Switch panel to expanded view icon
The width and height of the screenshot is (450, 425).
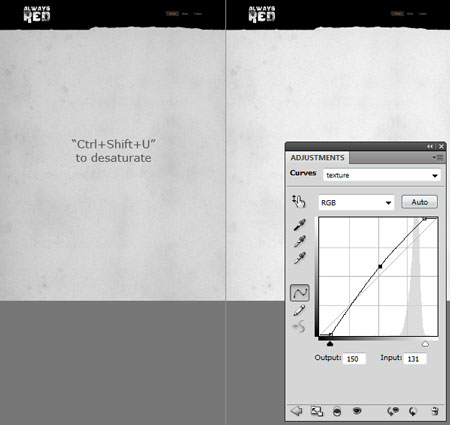317,411
